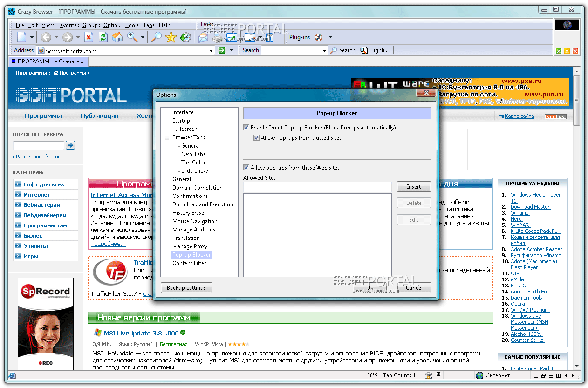
Task: Open the Plug-ins dropdown arrow
Action: [x=330, y=37]
